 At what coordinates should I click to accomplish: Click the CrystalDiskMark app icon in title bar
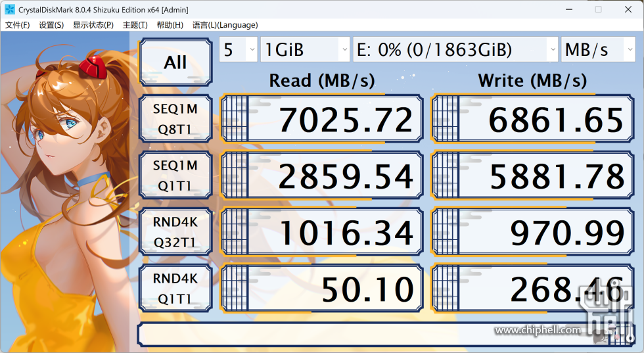[9, 9]
